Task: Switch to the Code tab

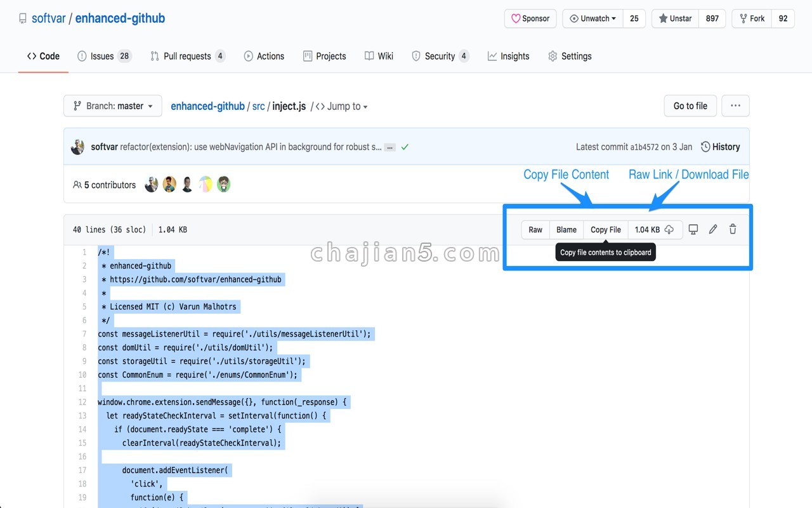Action: pos(43,56)
